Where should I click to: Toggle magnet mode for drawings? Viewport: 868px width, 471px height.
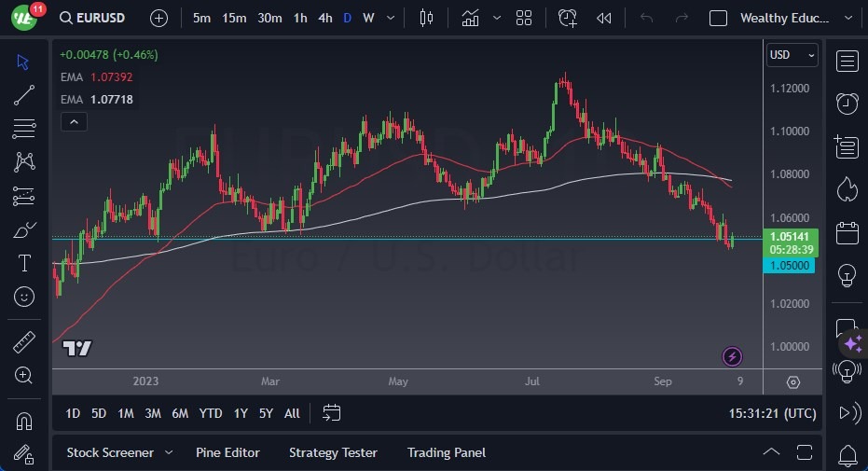pos(25,421)
